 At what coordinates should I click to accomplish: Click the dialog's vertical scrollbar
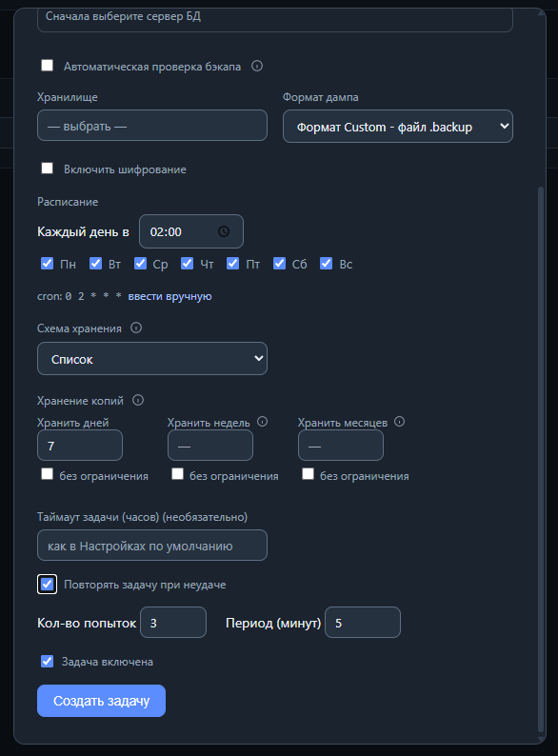(x=541, y=458)
